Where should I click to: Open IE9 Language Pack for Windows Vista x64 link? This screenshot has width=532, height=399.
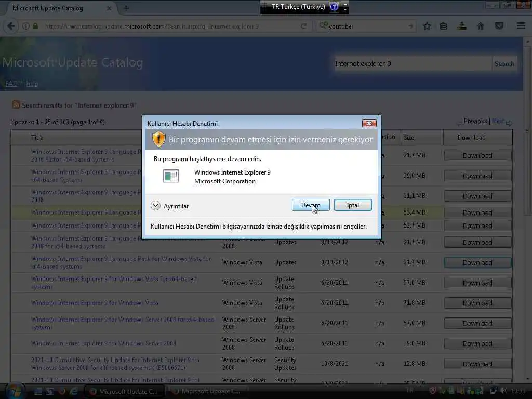point(121,262)
